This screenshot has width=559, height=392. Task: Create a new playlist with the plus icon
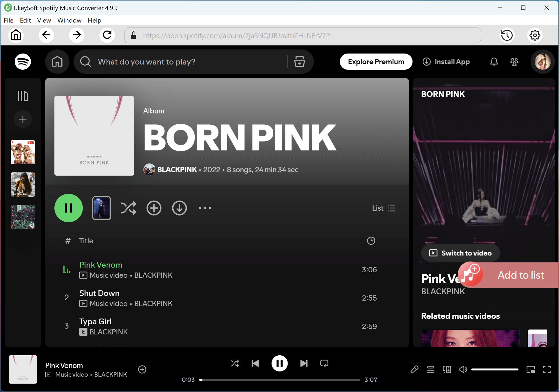point(23,119)
